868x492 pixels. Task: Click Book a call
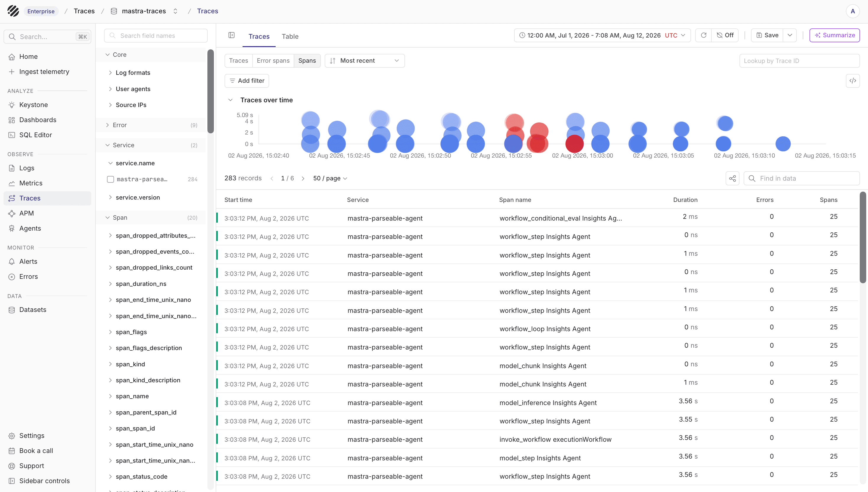(x=47, y=451)
